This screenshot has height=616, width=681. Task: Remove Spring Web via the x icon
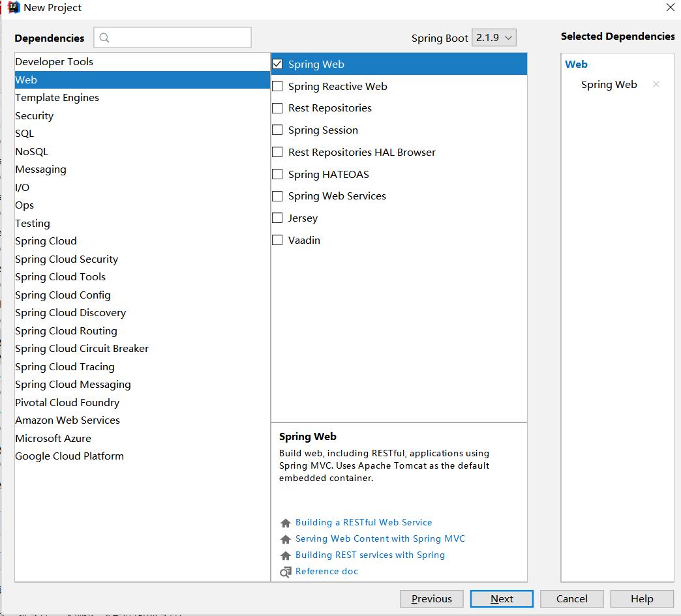coord(656,84)
